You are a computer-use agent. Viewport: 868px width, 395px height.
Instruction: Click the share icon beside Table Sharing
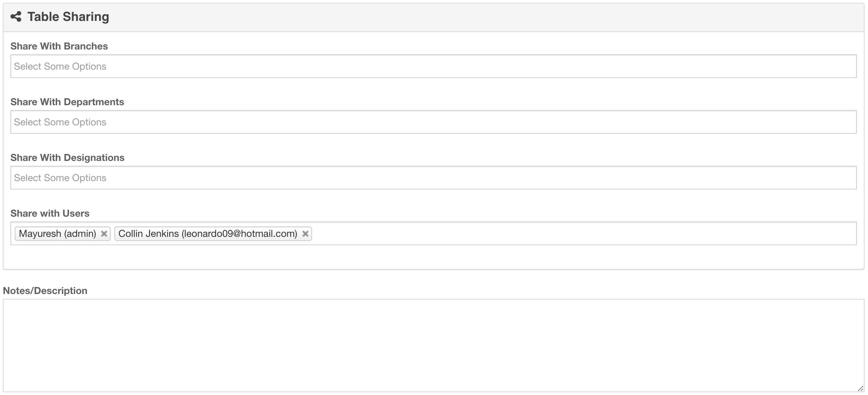[16, 16]
